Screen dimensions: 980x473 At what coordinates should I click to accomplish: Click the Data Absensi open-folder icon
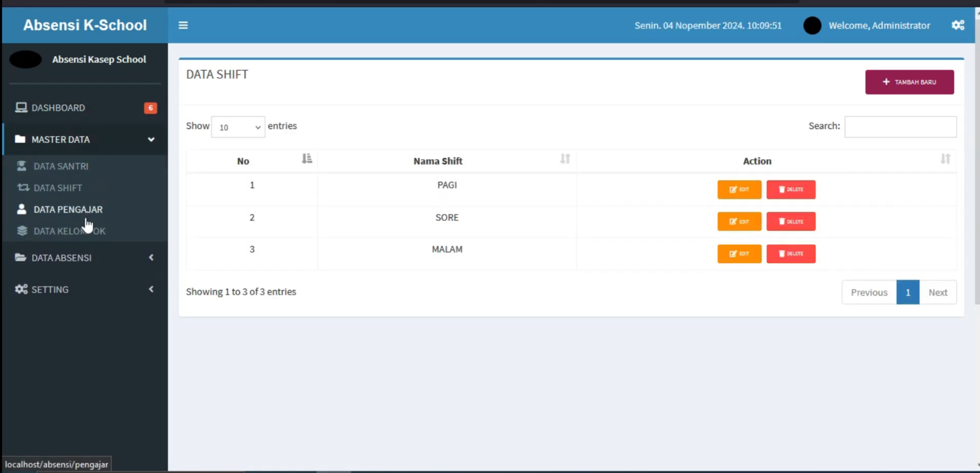(20, 257)
